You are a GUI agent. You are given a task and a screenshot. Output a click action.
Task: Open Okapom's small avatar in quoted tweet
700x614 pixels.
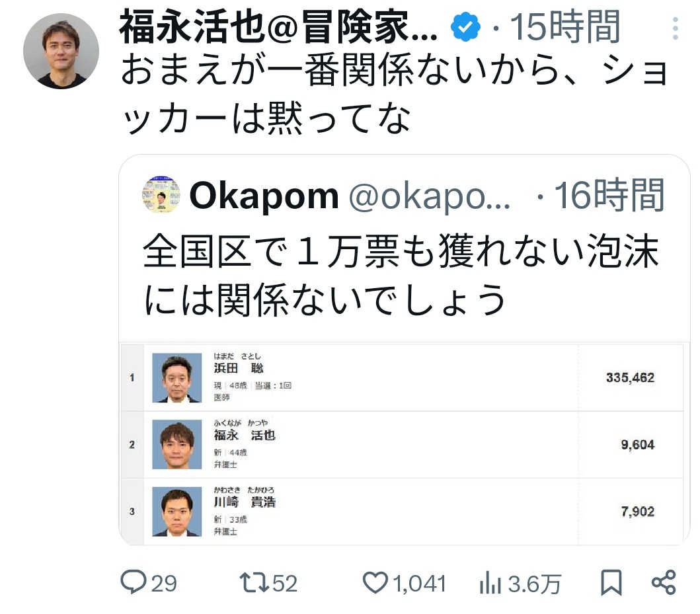click(x=161, y=194)
